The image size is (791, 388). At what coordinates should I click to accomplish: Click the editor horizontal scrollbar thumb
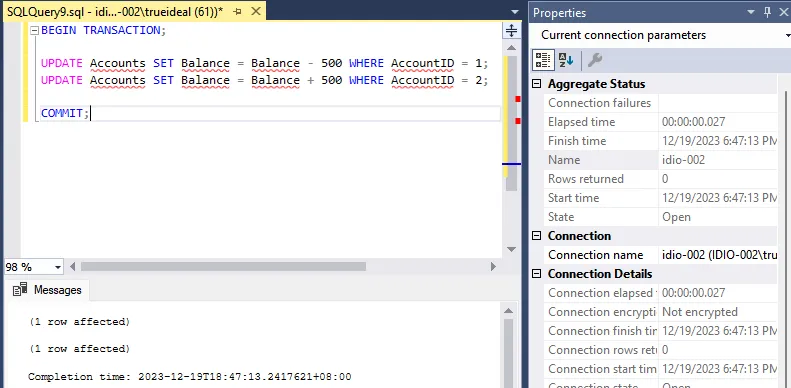click(223, 266)
